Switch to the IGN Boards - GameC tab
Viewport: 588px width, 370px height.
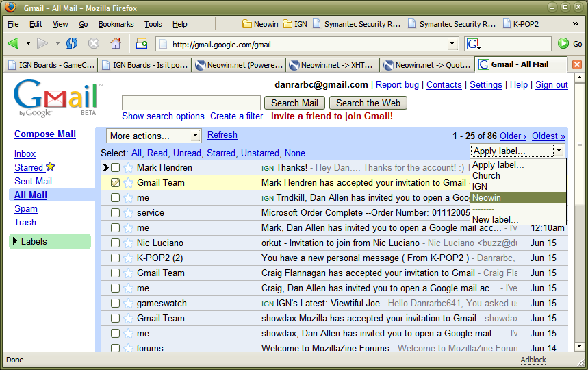[x=50, y=65]
